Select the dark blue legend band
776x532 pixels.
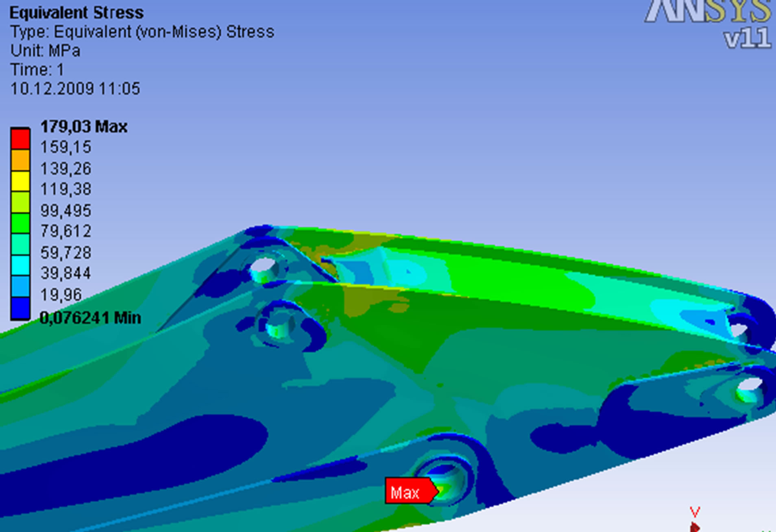coord(20,308)
